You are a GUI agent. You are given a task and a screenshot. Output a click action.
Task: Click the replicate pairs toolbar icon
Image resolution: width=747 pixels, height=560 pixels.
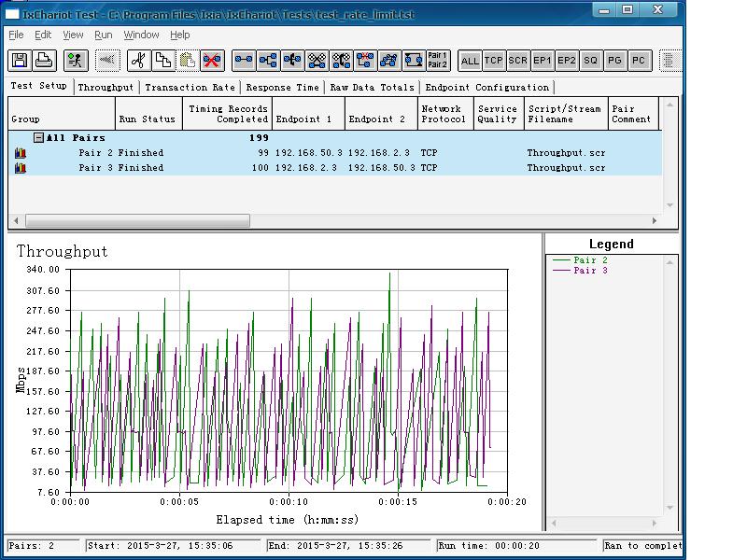(389, 61)
